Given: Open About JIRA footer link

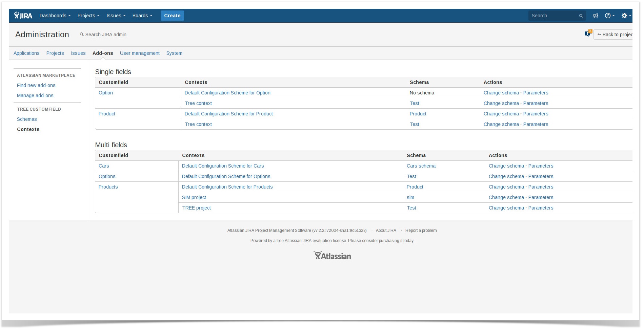Looking at the screenshot, I should coord(386,230).
